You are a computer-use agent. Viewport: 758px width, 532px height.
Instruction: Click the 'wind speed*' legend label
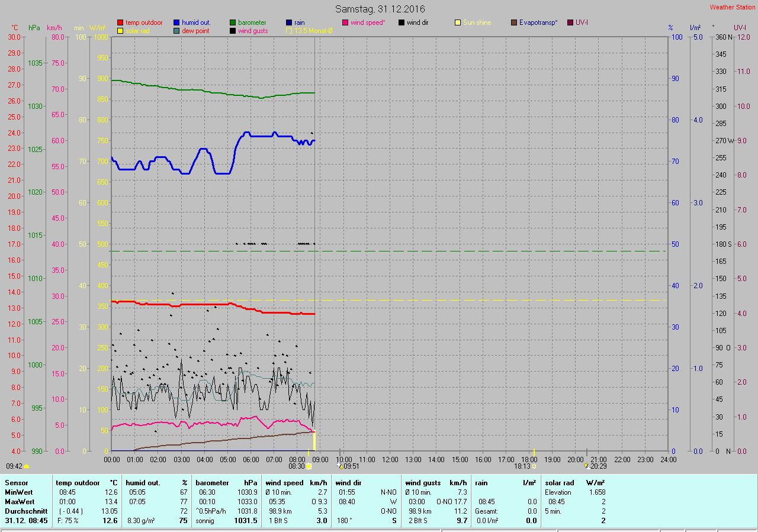coord(368,22)
